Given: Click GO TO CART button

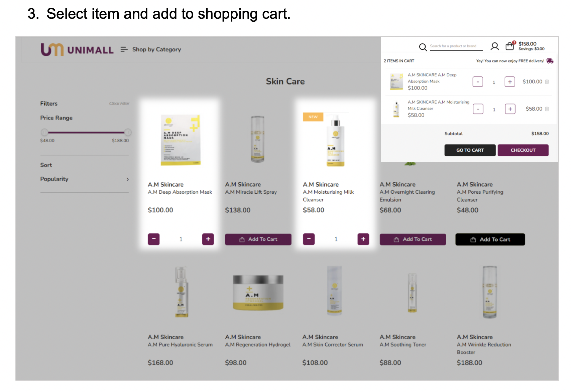Looking at the screenshot, I should pyautogui.click(x=470, y=150).
